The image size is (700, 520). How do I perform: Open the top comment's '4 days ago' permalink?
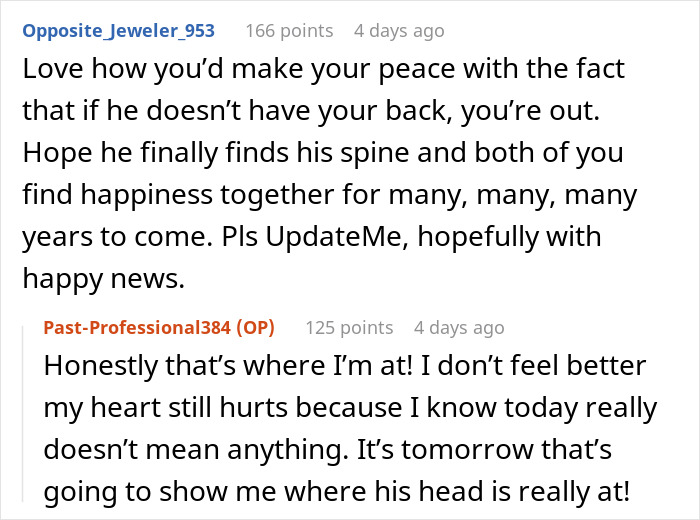point(399,31)
